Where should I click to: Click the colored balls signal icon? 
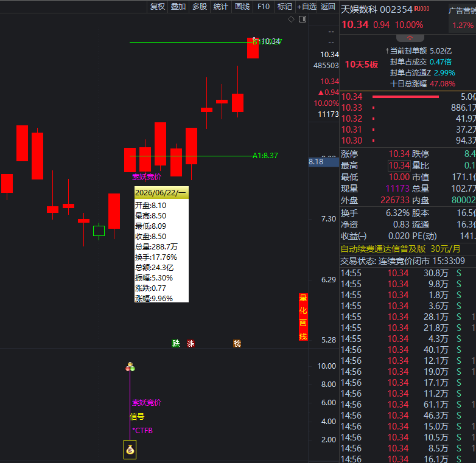point(130,367)
